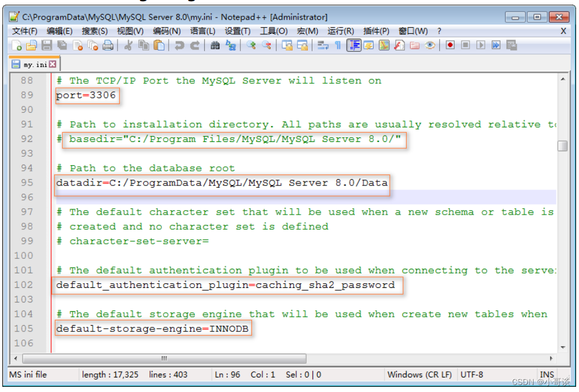
Task: Save the current recorded macro icon
Action: click(511, 45)
